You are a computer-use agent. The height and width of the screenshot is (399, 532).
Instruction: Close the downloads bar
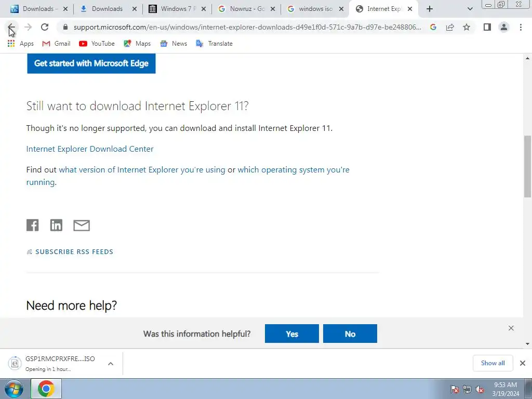(523, 363)
